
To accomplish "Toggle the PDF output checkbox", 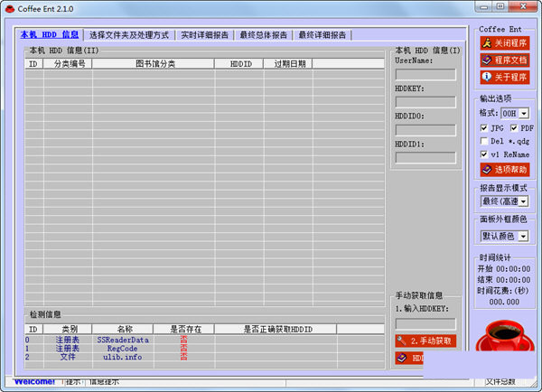I will point(514,128).
